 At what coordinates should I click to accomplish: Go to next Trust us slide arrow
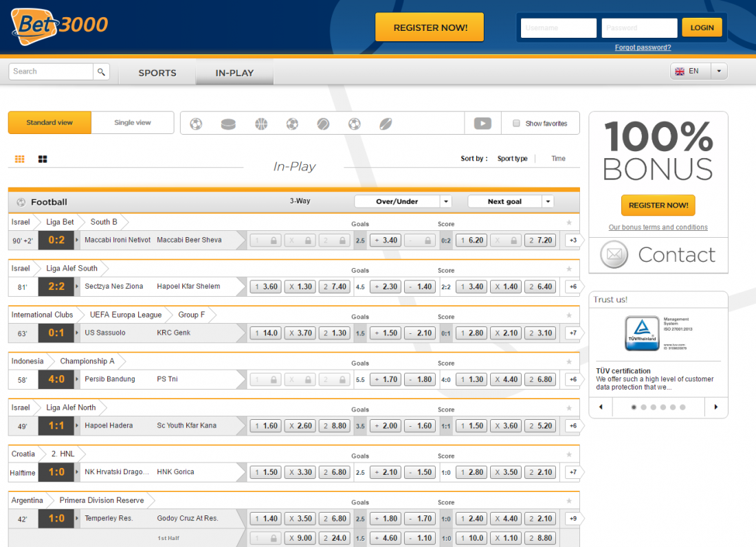[716, 407]
